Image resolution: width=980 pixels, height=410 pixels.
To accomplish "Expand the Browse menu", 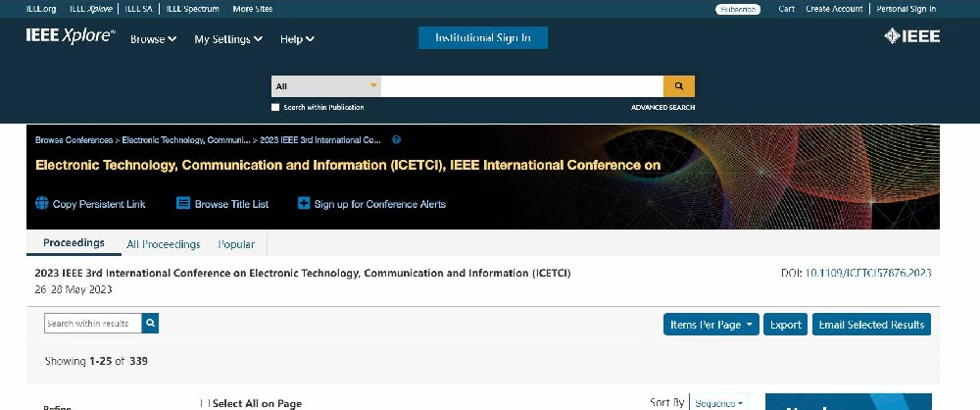I will click(153, 39).
